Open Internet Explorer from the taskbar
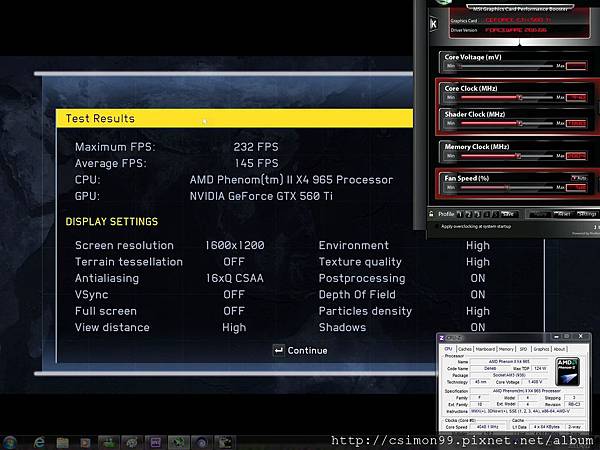Screen dimensions: 600x450 39,442
